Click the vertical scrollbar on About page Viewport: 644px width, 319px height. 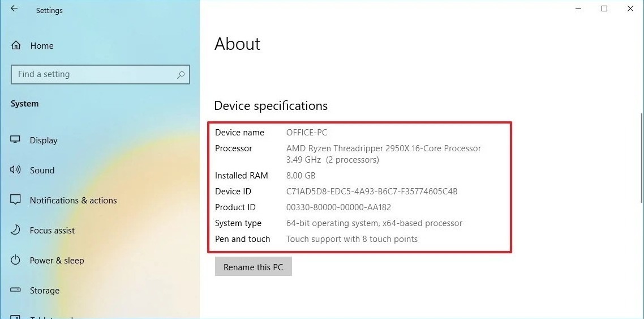coord(641,159)
